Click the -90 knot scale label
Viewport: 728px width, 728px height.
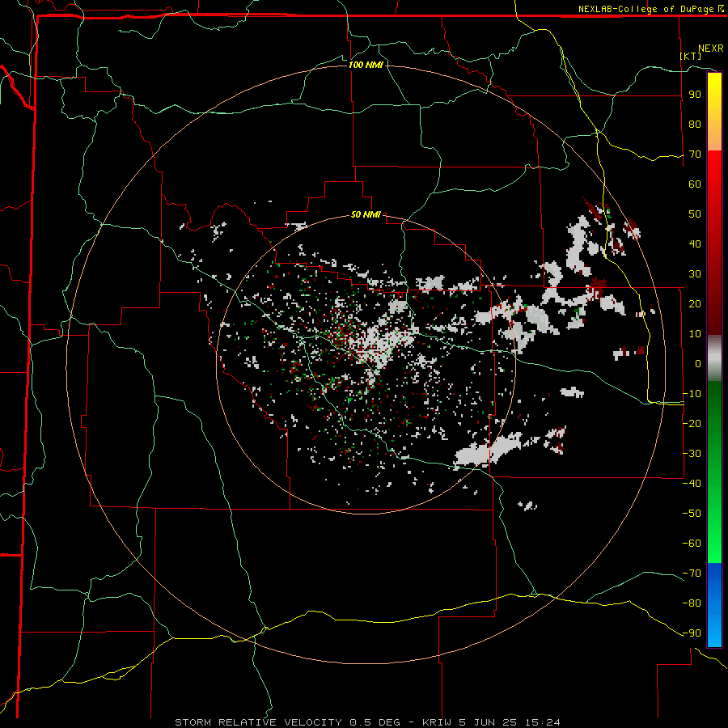pyautogui.click(x=692, y=633)
